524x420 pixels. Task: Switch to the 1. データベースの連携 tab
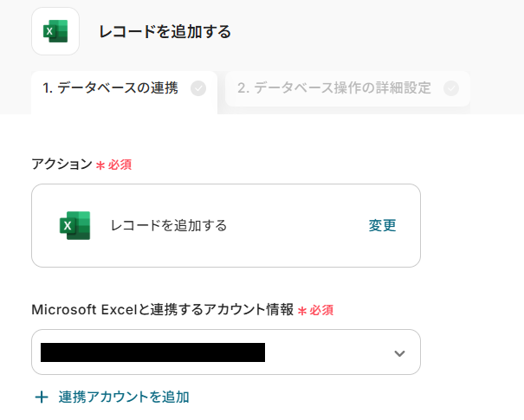pyautogui.click(x=110, y=87)
